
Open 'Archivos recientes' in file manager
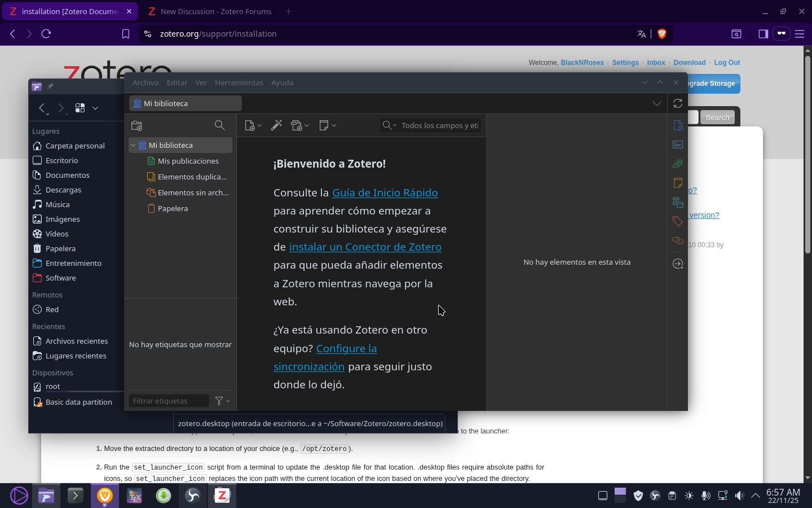pos(70,341)
